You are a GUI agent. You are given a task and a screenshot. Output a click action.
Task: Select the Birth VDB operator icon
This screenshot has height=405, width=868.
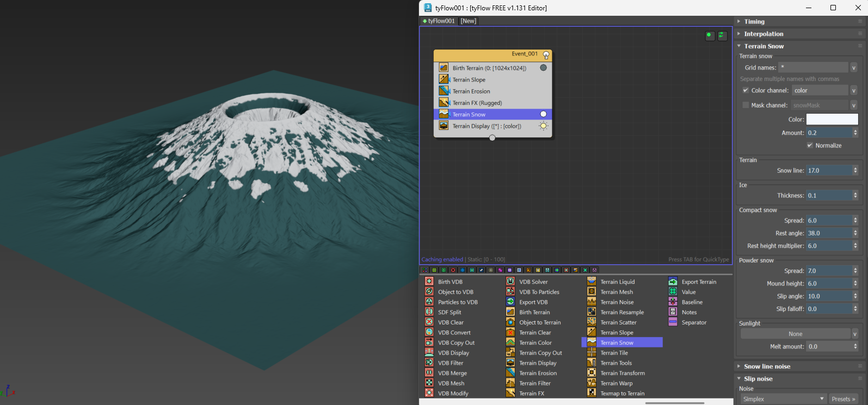429,282
